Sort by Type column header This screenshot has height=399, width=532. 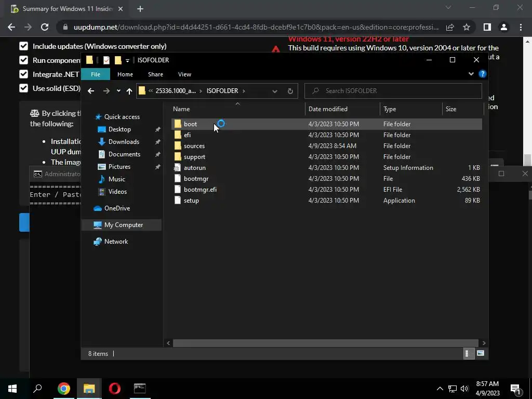click(x=411, y=109)
